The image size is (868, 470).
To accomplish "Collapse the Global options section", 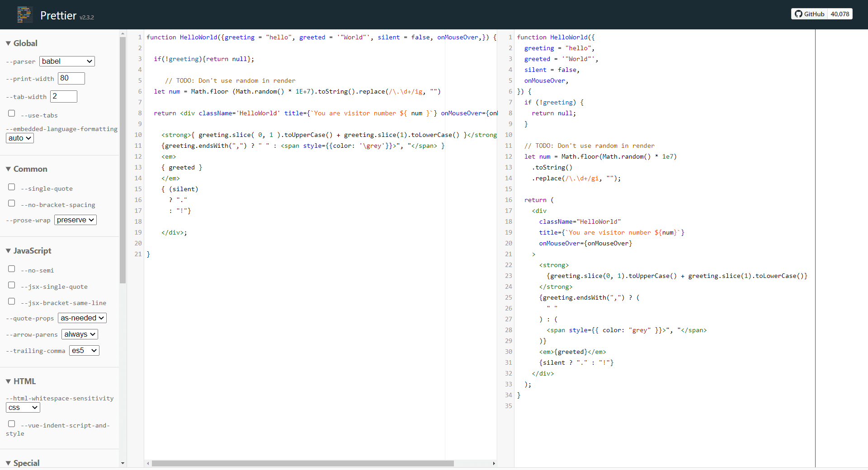I will coord(21,43).
